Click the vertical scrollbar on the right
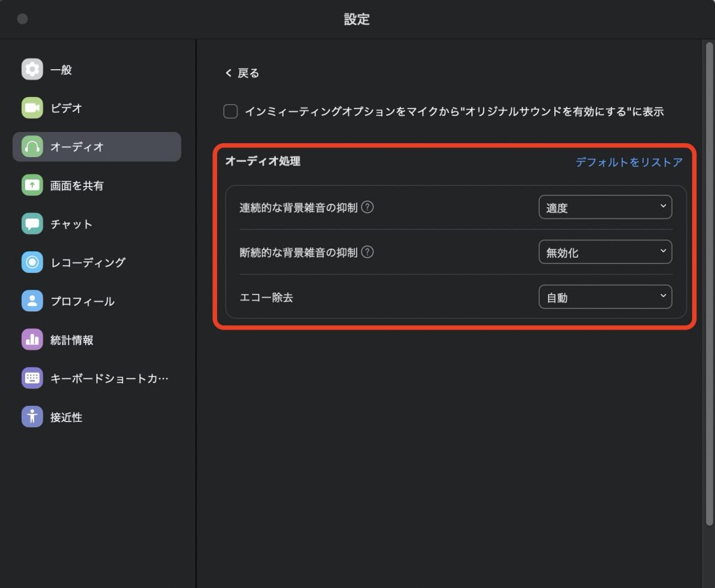This screenshot has height=588, width=715. point(709,279)
